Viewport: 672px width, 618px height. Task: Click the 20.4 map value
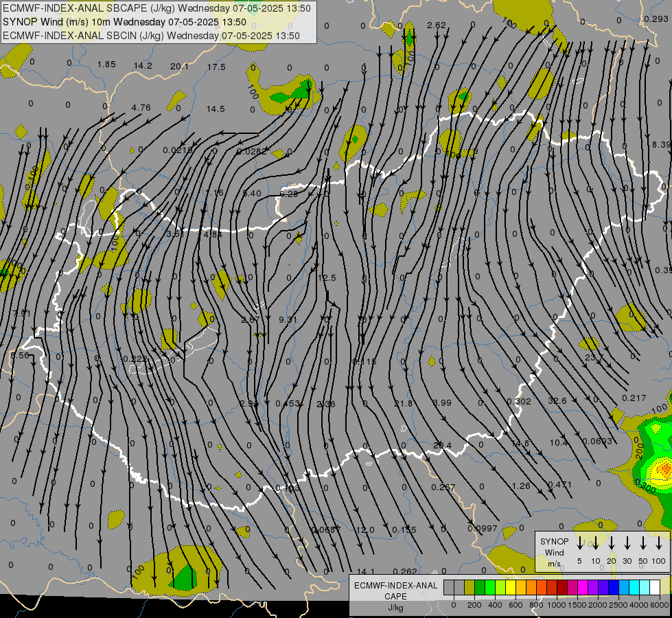click(x=442, y=446)
